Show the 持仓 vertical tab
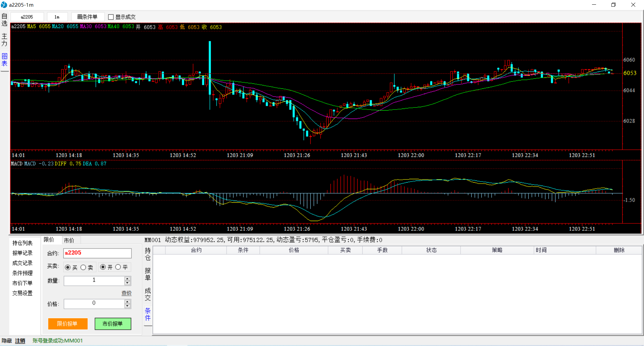The image size is (644, 346). tap(148, 254)
